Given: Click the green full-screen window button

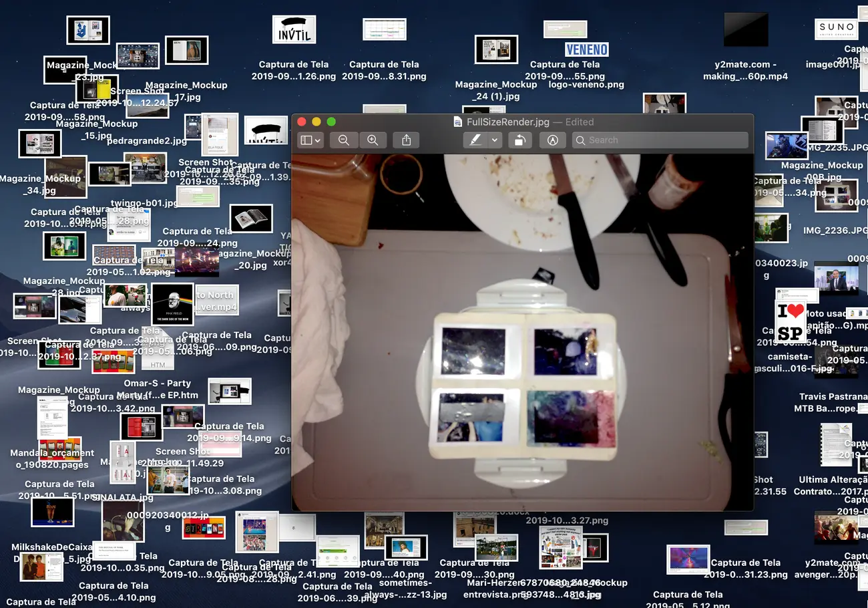Looking at the screenshot, I should (331, 122).
